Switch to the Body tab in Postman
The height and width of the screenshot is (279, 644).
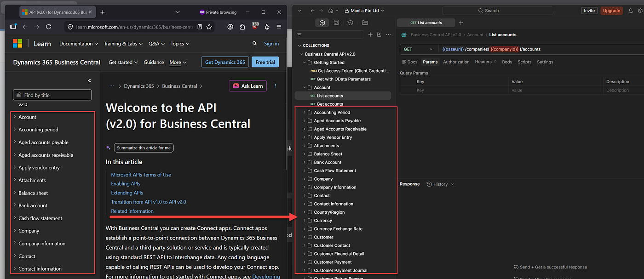pos(507,62)
